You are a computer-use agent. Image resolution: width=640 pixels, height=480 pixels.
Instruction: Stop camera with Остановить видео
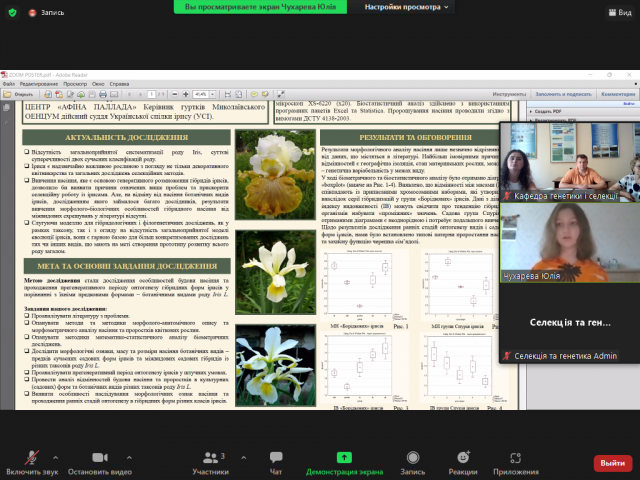100,463
